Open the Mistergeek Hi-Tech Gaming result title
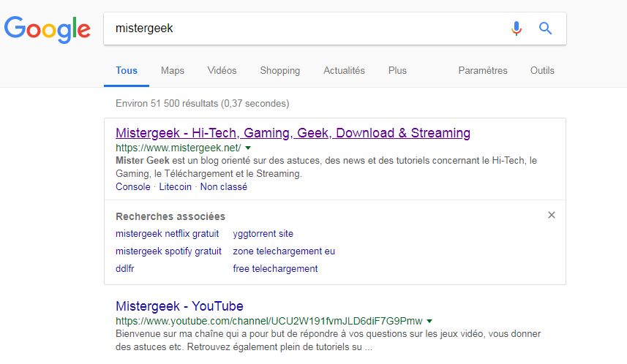 point(293,132)
